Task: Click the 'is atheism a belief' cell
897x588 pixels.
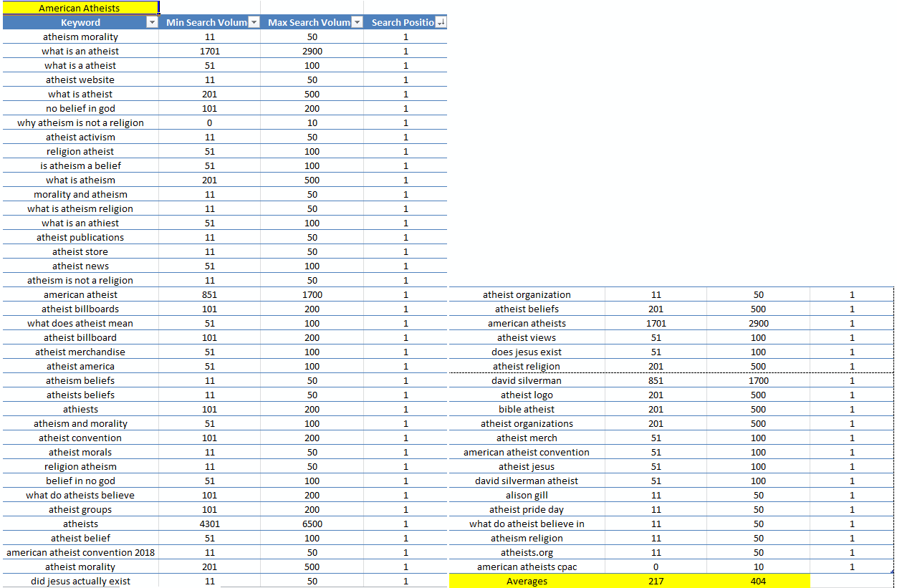Action: 80,165
